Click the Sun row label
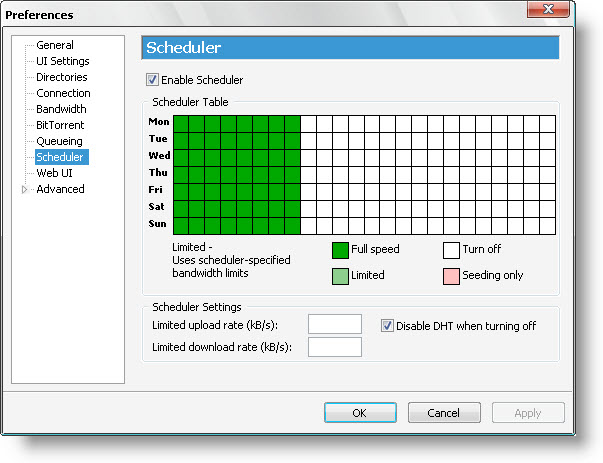 157,223
